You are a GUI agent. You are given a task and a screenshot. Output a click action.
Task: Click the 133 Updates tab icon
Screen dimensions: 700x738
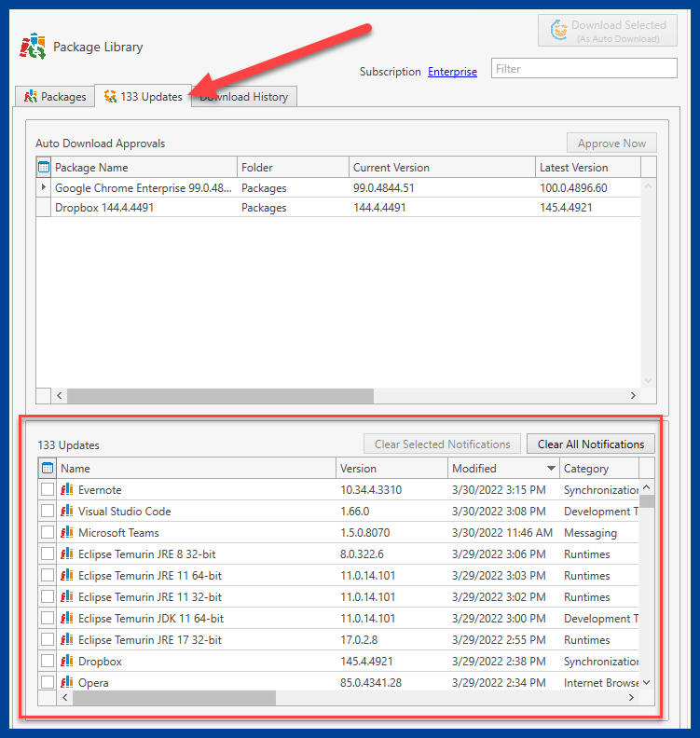pyautogui.click(x=110, y=97)
